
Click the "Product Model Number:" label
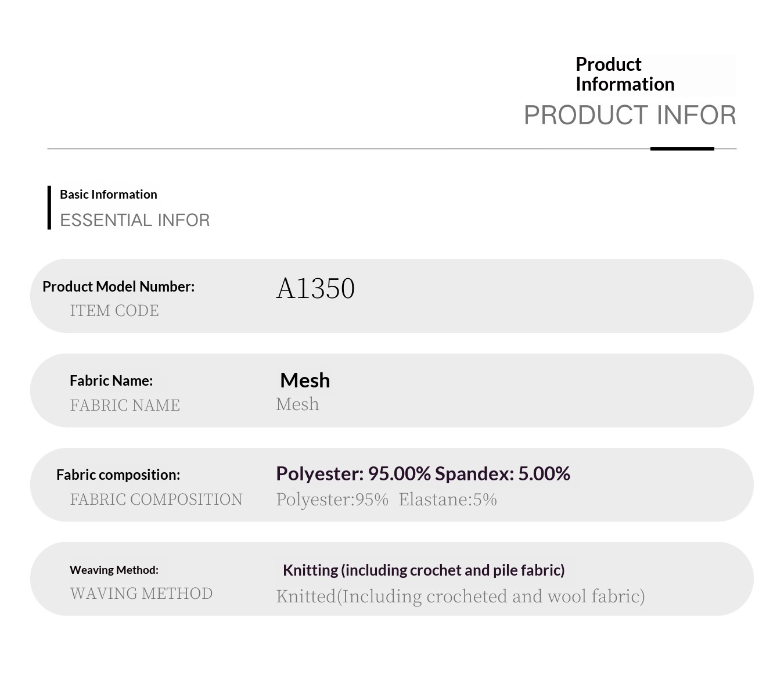(118, 286)
